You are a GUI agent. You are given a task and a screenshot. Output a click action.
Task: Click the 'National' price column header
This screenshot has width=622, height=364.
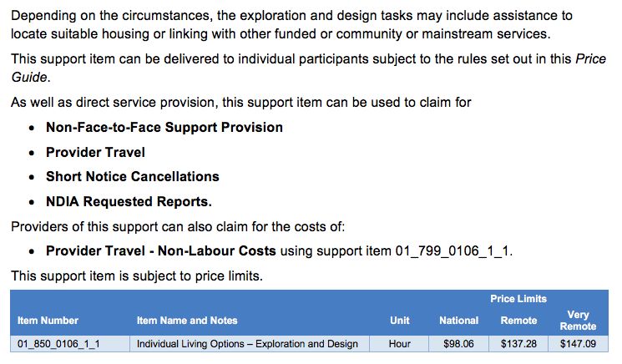coord(459,321)
